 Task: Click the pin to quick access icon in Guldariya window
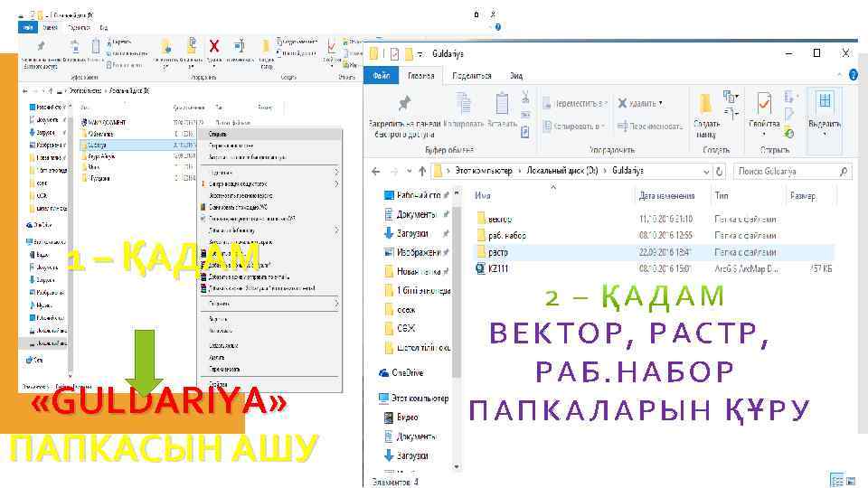tap(405, 103)
